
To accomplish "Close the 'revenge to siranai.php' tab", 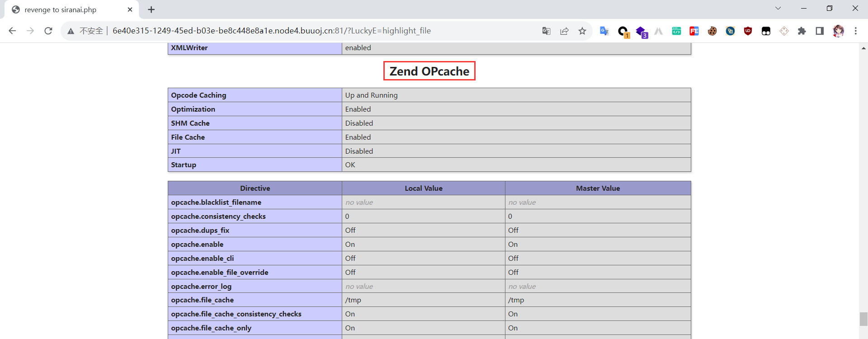I will 130,9.
